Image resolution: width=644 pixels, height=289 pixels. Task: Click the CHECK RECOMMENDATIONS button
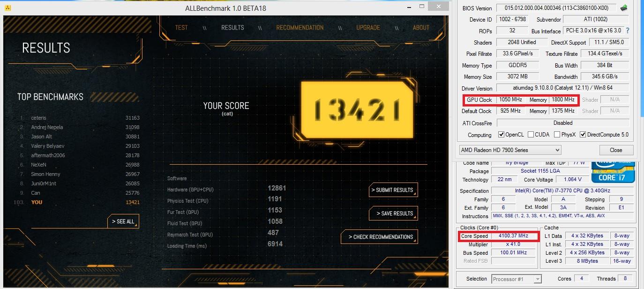(379, 237)
